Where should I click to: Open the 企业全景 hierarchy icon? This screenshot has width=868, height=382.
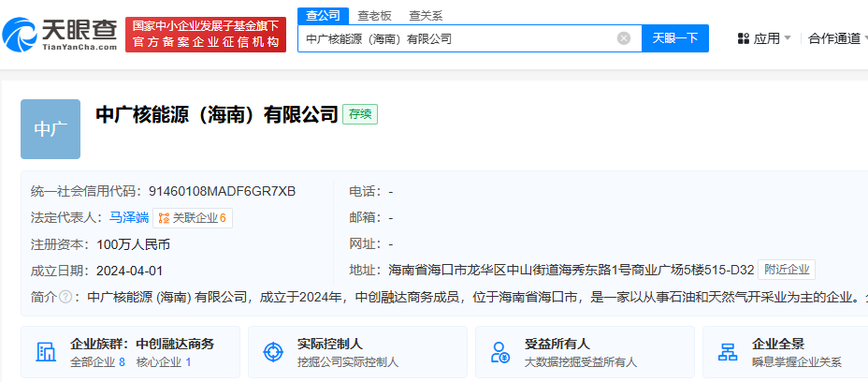pyautogui.click(x=728, y=352)
